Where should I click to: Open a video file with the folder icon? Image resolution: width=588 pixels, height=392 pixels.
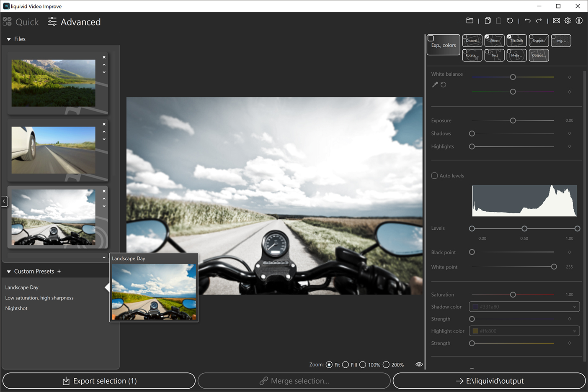[469, 20]
